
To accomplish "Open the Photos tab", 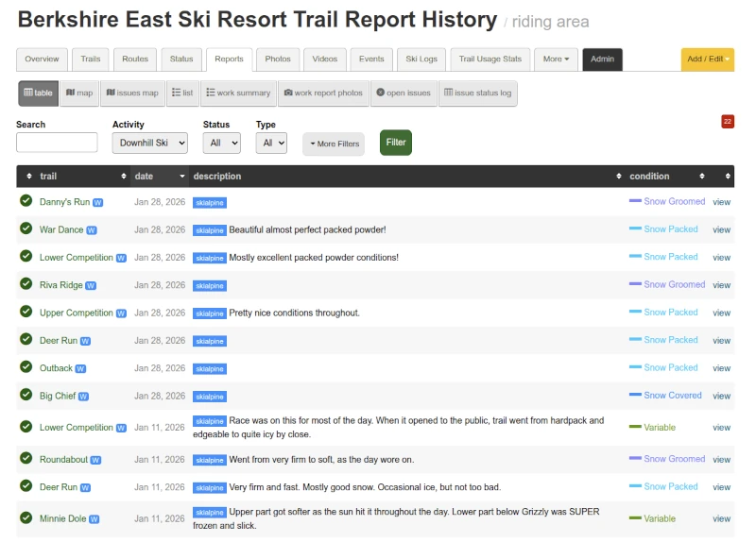I will 278,59.
